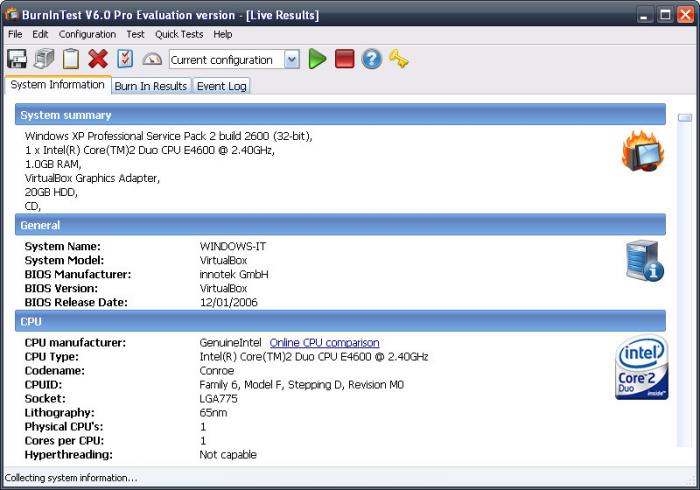Viewport: 700px width, 490px height.
Task: Click the vertical scrollbar thumb
Action: pyautogui.click(x=685, y=117)
